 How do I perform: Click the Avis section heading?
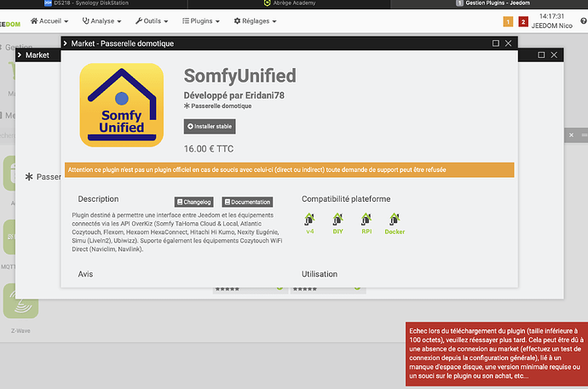coord(85,274)
